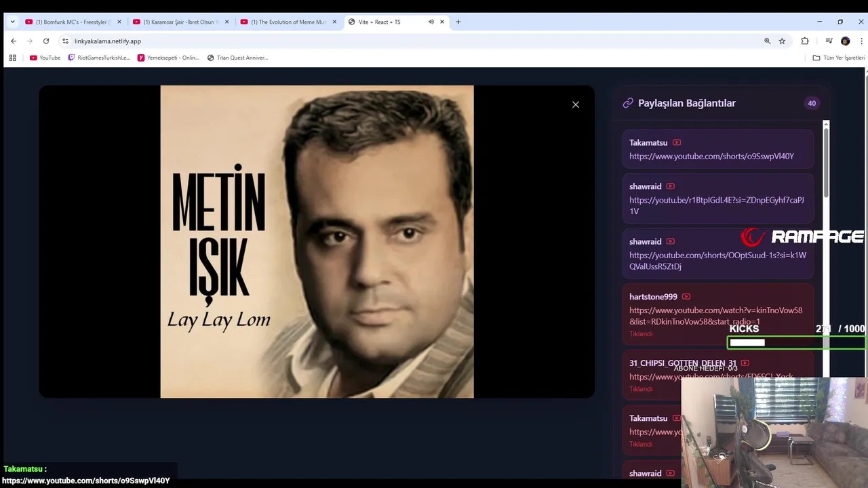
Task: Open shawraid's OOptSuud-1s shorts link
Action: pos(717,261)
